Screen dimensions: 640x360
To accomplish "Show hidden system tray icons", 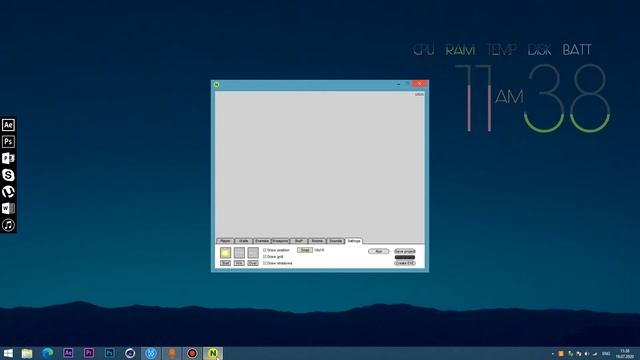I will tap(553, 354).
